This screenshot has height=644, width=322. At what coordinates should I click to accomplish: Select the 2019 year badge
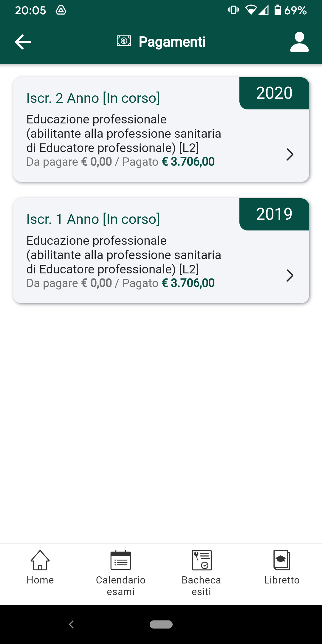pos(274,214)
